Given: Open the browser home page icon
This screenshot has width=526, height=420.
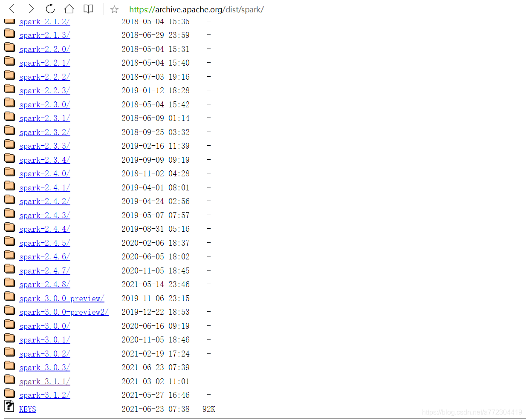Looking at the screenshot, I should click(69, 9).
